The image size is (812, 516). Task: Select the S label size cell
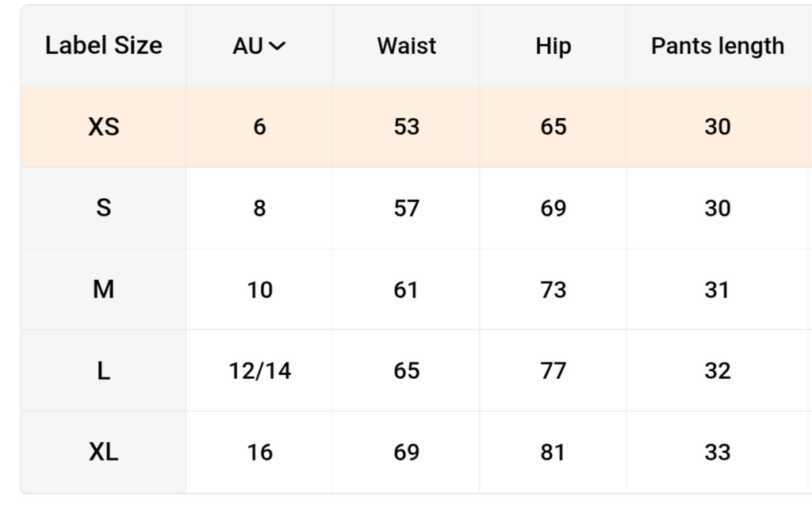pos(104,208)
